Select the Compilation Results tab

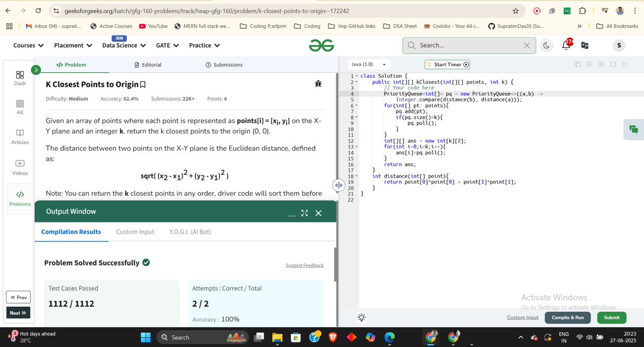click(71, 232)
